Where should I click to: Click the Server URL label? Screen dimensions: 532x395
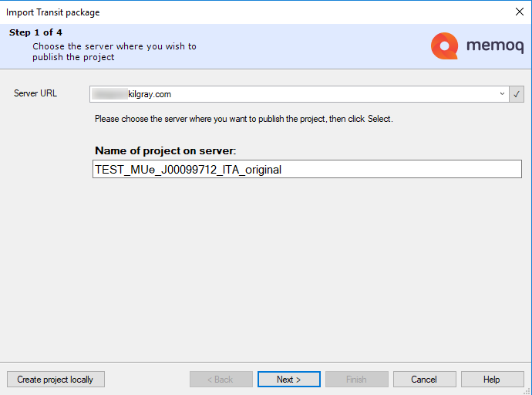tap(35, 93)
